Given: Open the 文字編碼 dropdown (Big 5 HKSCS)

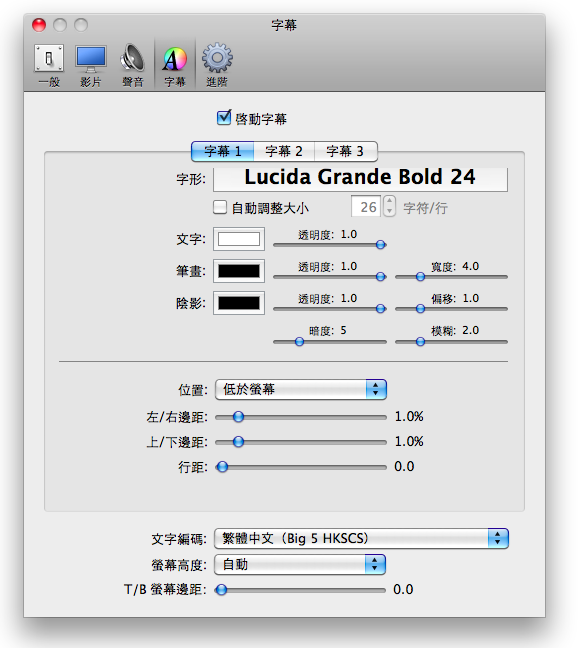Looking at the screenshot, I should 361,538.
